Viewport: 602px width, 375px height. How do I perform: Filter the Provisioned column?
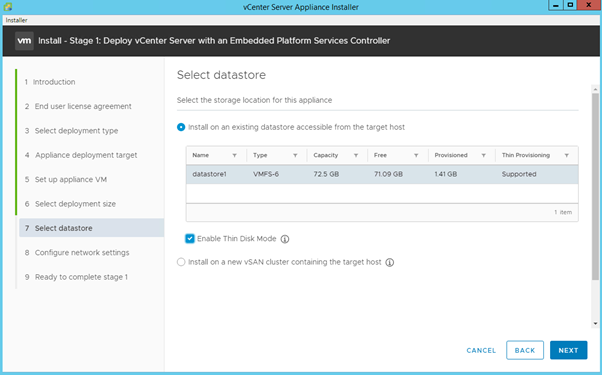(484, 155)
